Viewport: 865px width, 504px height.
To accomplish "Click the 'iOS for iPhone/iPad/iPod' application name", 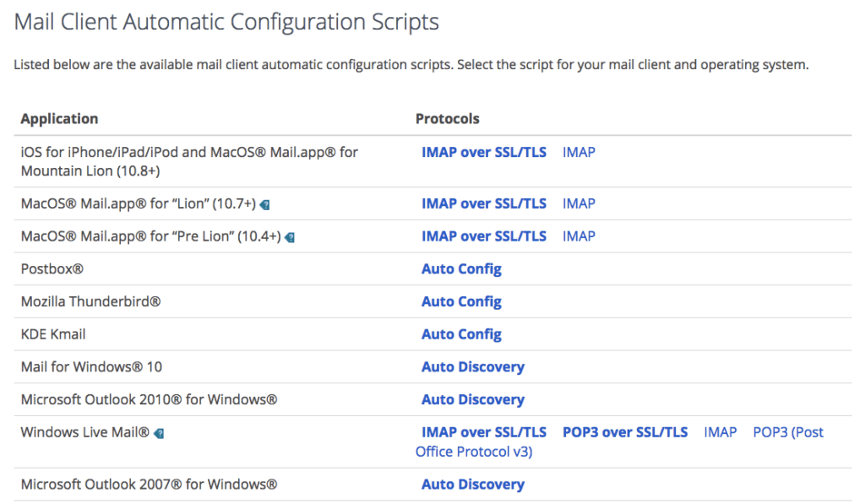I will tap(189, 161).
